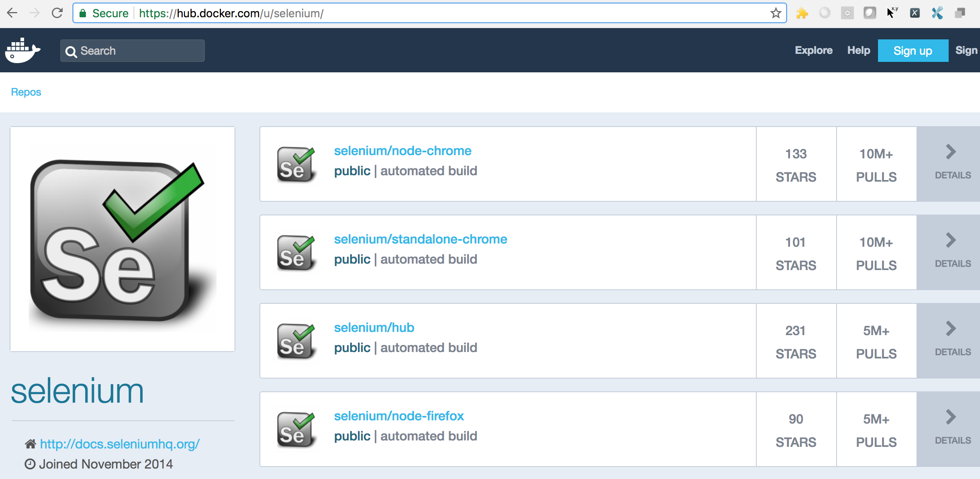Click the 101 STARS cell

click(x=796, y=253)
